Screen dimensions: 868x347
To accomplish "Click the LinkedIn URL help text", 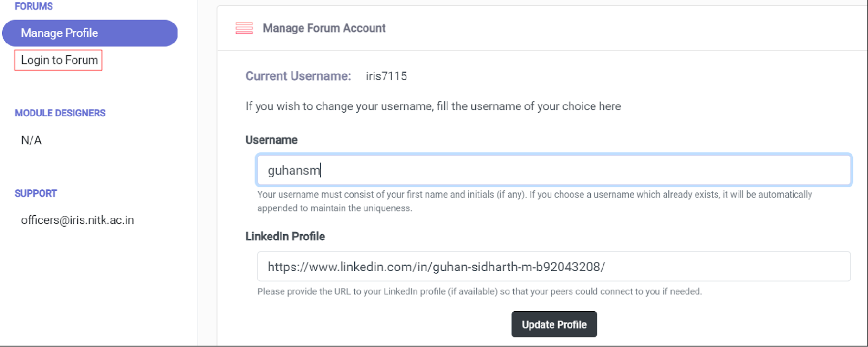I will coord(480,292).
